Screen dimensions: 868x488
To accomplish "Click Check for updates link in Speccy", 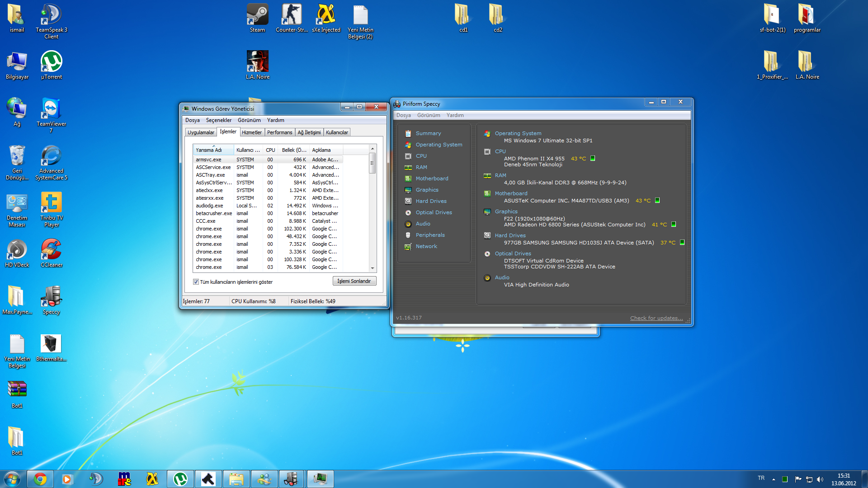I will pos(656,318).
